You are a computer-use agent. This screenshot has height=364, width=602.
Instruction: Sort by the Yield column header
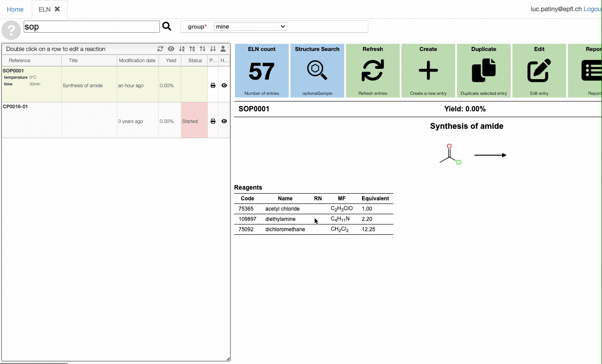point(171,60)
